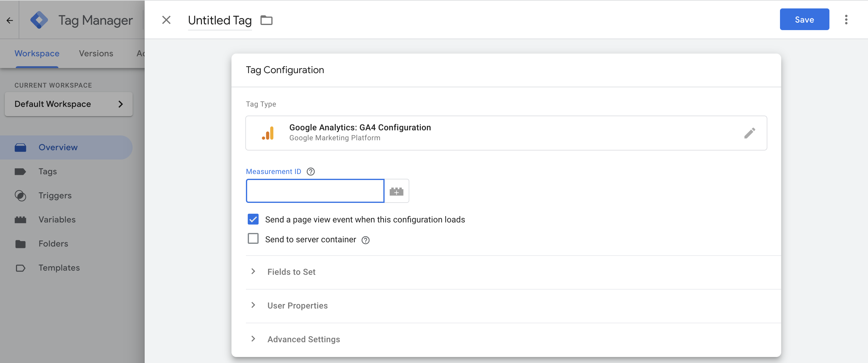
Task: Open the folder icon next to Untitled Tag
Action: coord(266,20)
